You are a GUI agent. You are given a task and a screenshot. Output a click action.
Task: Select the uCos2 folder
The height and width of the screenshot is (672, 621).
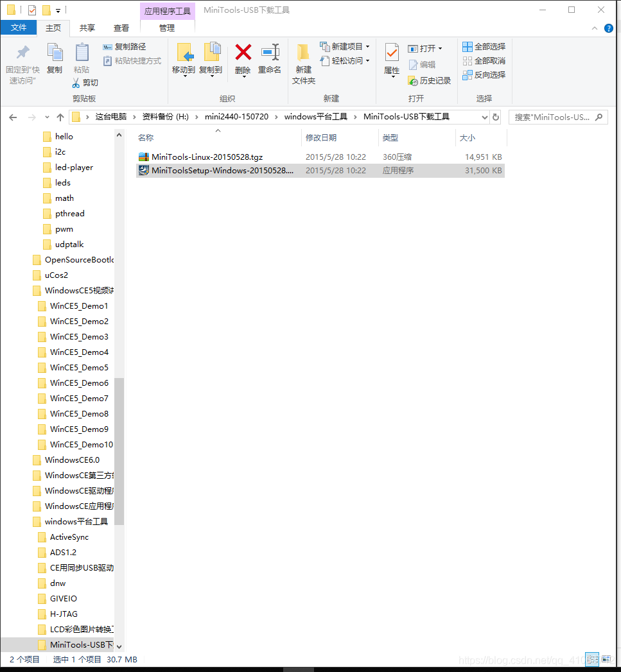click(56, 275)
